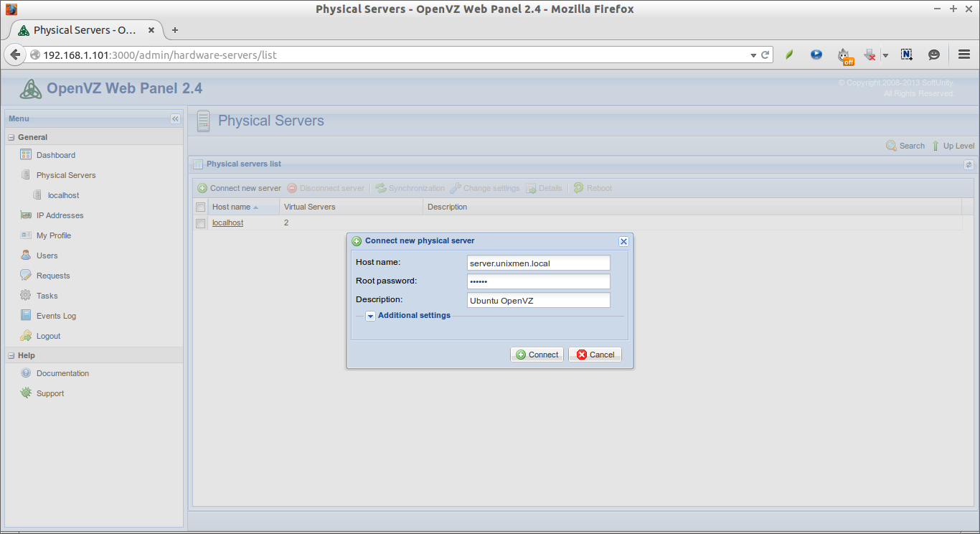The height and width of the screenshot is (534, 980).
Task: Click the Virtual Servers value 2
Action: tap(286, 223)
